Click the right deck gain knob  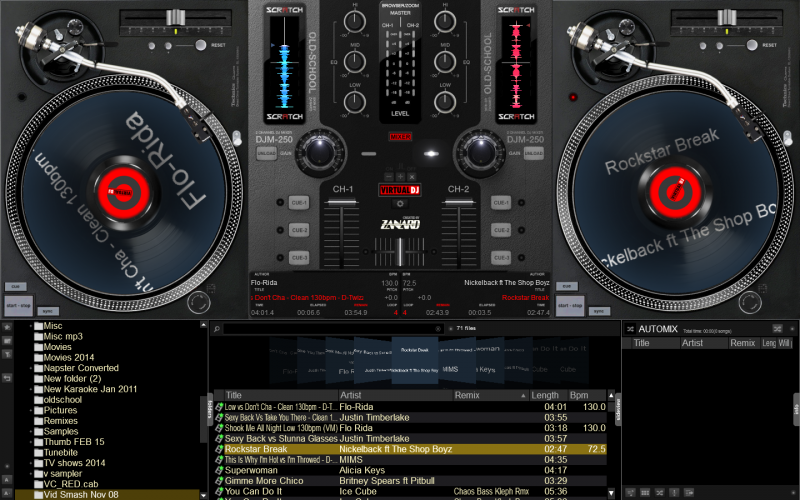[480, 153]
